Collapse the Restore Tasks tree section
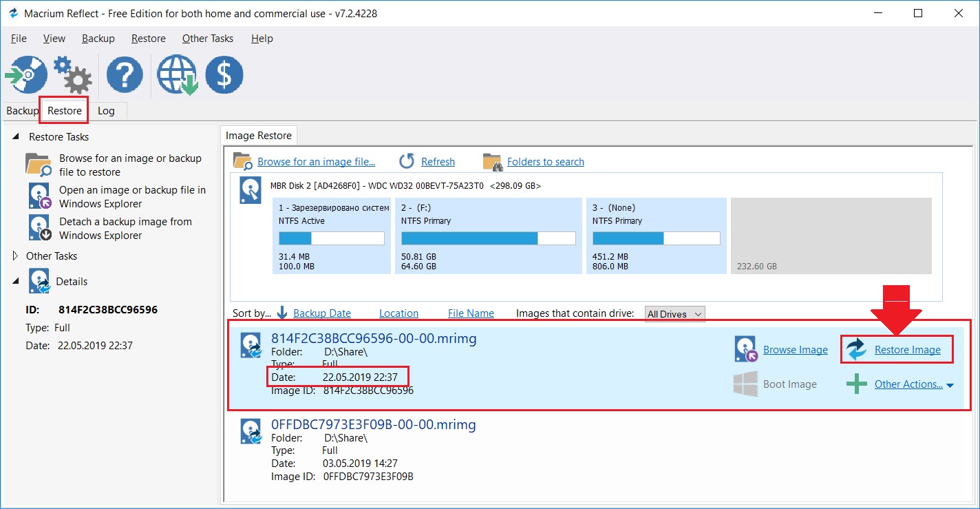This screenshot has width=980, height=509. coord(16,136)
